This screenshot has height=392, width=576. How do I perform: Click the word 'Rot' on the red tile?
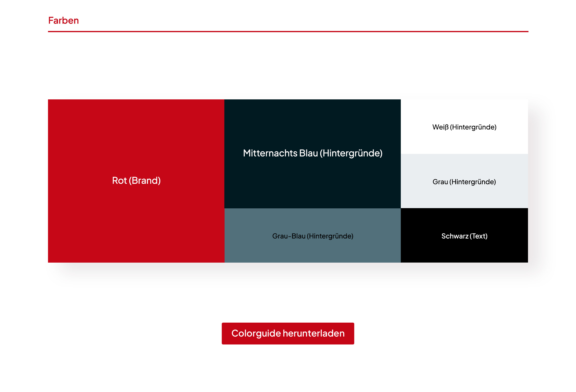tap(119, 181)
